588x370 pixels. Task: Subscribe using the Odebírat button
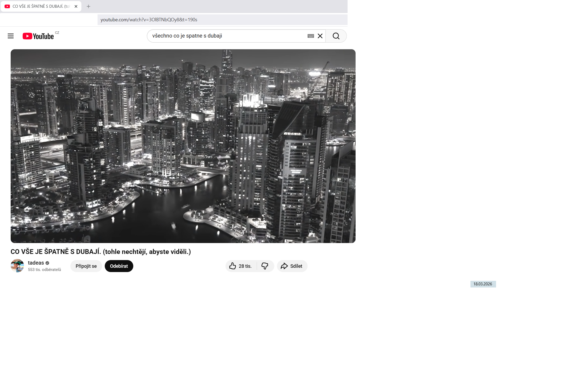(x=119, y=266)
